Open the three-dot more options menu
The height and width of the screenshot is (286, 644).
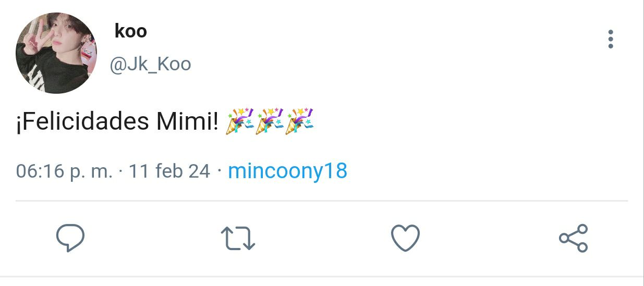pos(610,40)
